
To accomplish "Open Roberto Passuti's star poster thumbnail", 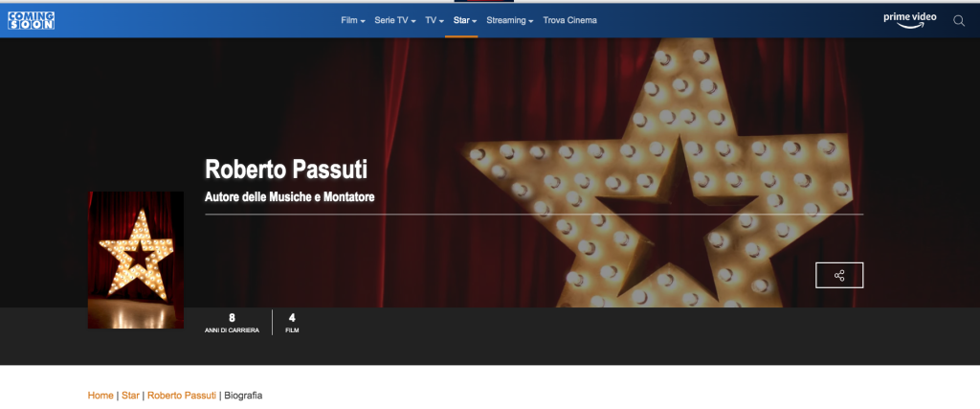I will (136, 260).
